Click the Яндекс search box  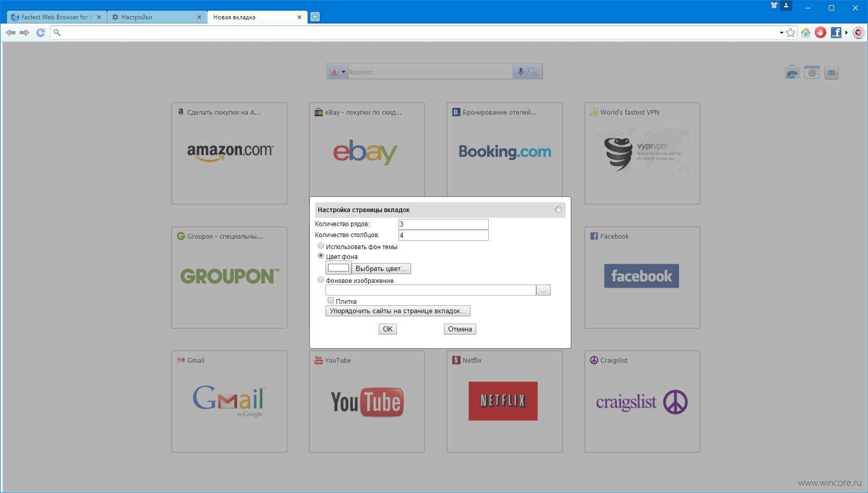(x=430, y=71)
